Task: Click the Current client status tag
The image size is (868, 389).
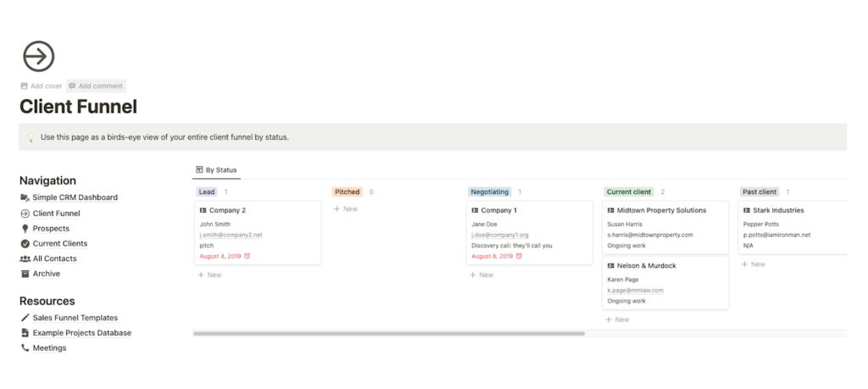Action: click(x=629, y=192)
